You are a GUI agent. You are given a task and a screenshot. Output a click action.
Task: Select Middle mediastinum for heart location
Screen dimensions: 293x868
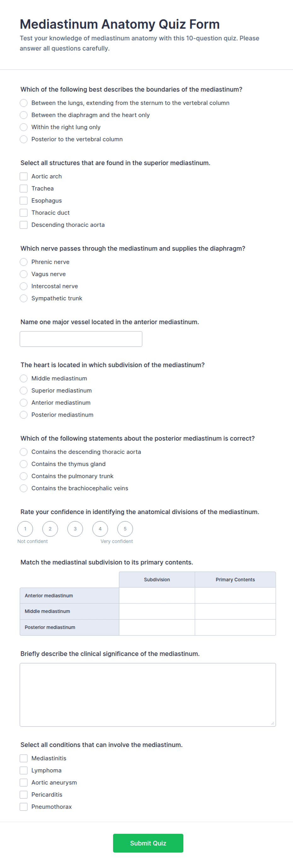click(x=24, y=379)
